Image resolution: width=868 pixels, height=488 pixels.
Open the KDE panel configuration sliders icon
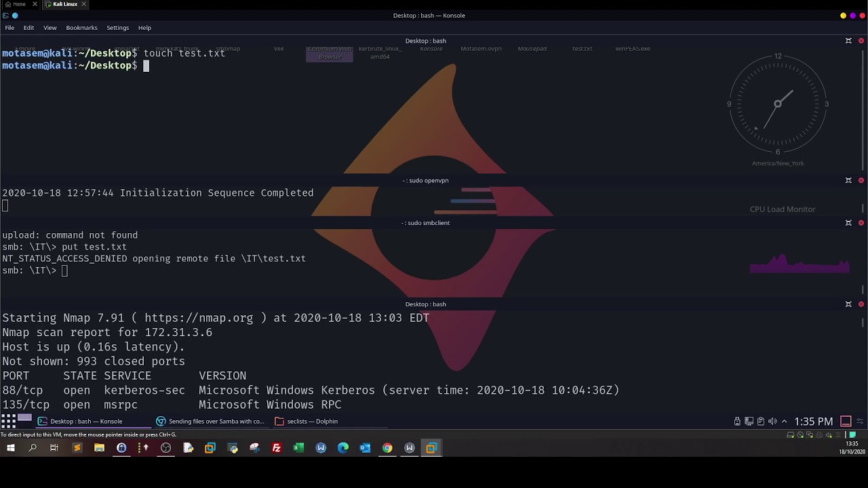click(x=860, y=421)
